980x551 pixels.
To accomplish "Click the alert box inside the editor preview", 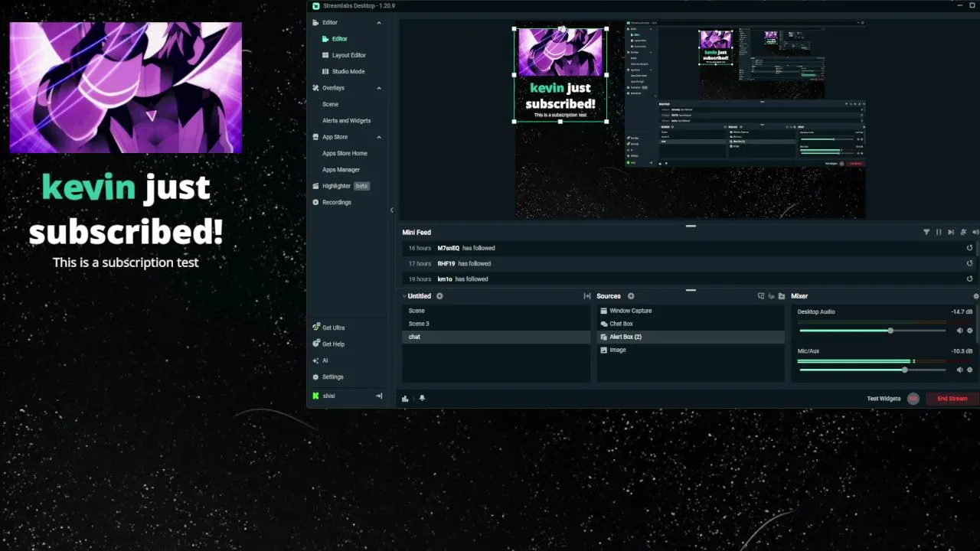I will coord(560,75).
